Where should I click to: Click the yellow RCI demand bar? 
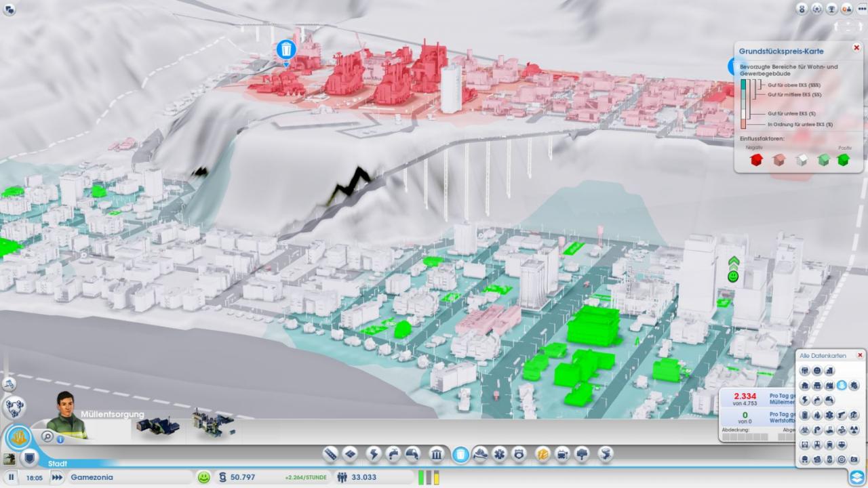(436, 477)
